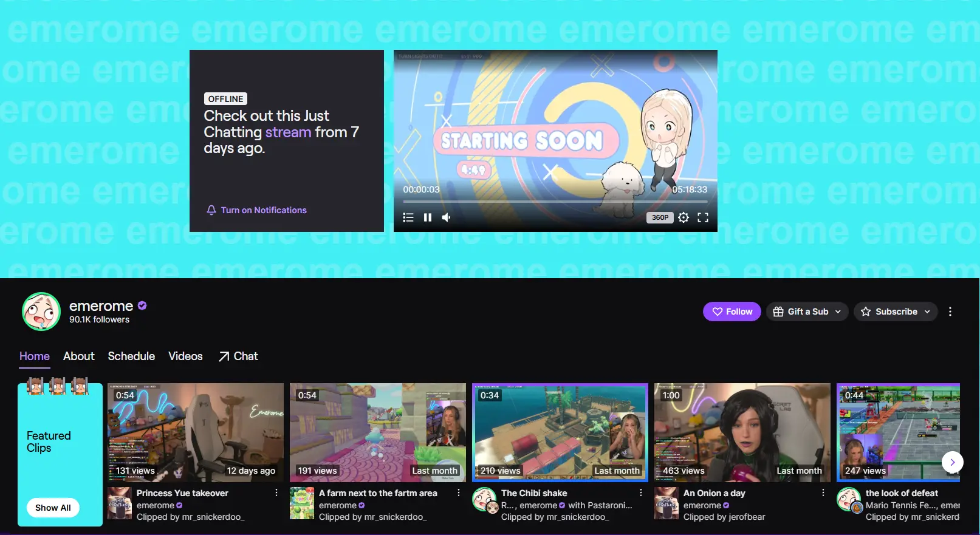Open the video chapters list icon

(408, 217)
